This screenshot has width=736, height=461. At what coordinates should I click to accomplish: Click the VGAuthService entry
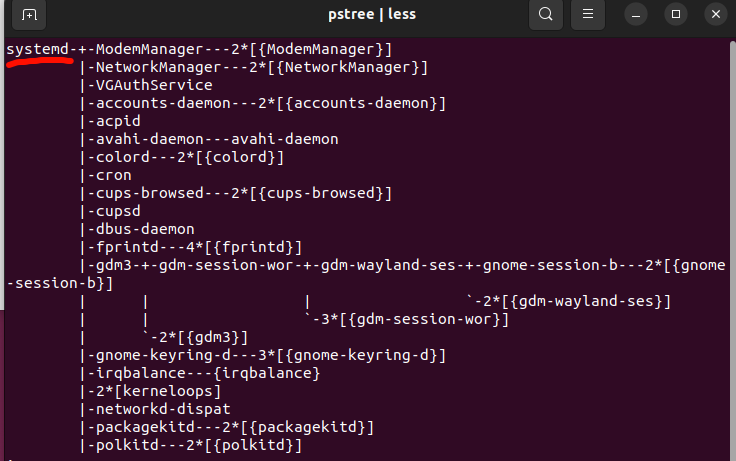tap(154, 85)
